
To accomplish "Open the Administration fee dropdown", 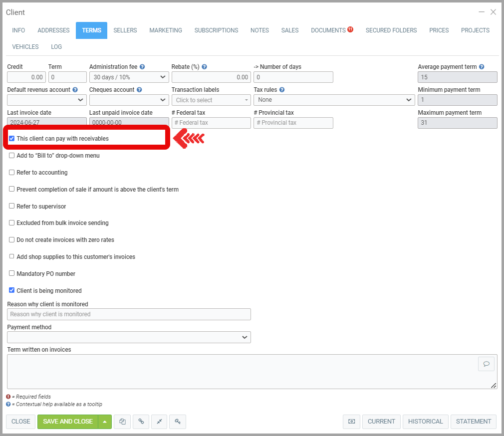I will 129,77.
